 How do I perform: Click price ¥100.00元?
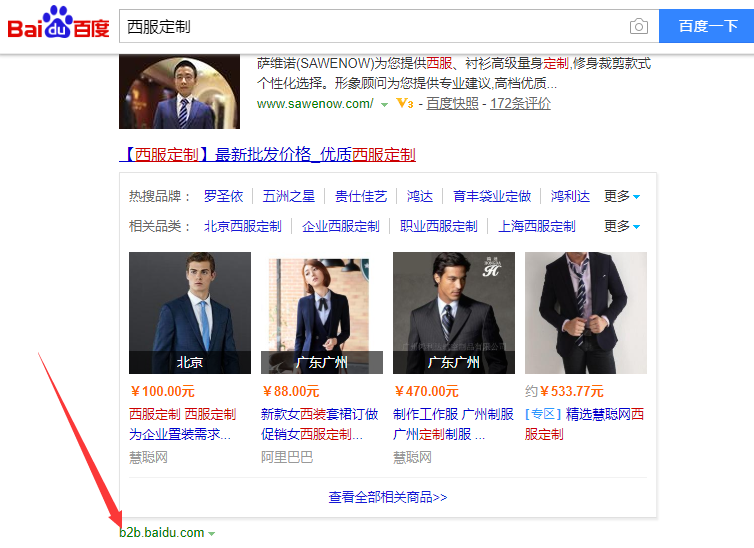coord(162,391)
